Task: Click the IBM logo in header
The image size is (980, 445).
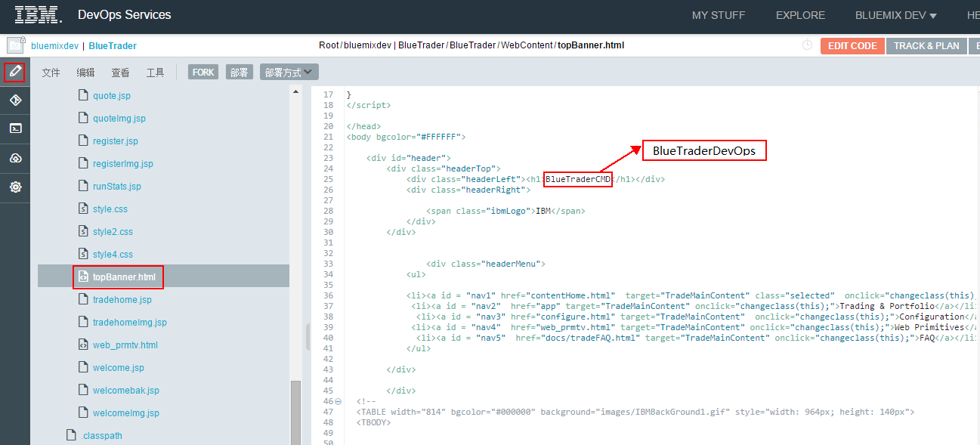Action: click(x=39, y=15)
